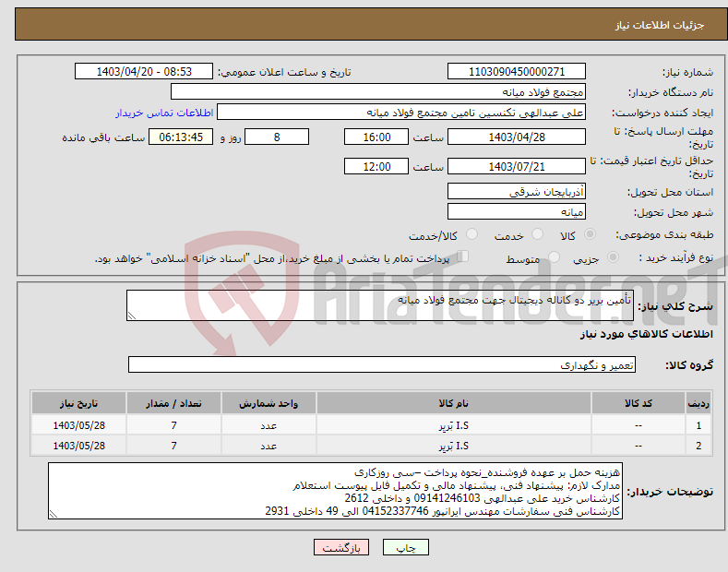The height and width of the screenshot is (572, 728).
Task: Click the delivery city field میانه
Action: click(x=517, y=211)
